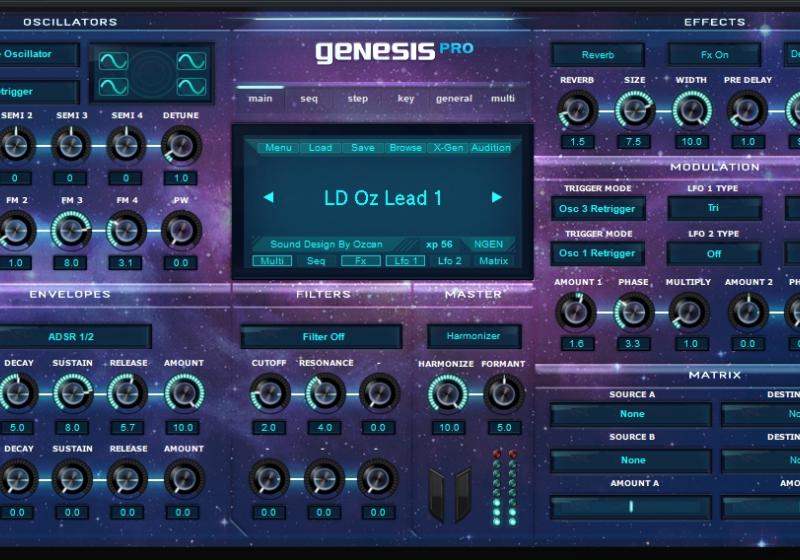Click the left master volume fader
The height and width of the screenshot is (560, 800).
(437, 496)
